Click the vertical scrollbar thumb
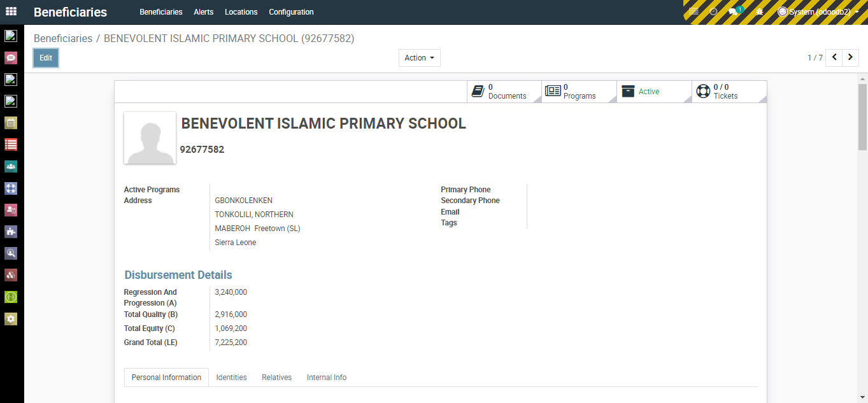Screen dimensions: 868x403 pos(862,118)
